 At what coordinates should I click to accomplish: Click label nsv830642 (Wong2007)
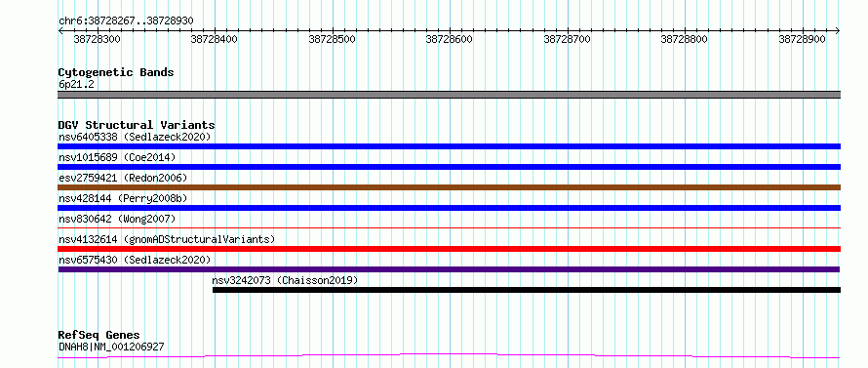[117, 219]
